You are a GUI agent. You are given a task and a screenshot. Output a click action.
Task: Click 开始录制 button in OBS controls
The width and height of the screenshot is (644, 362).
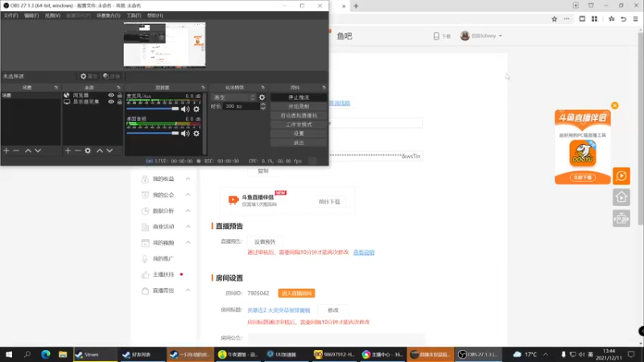299,106
